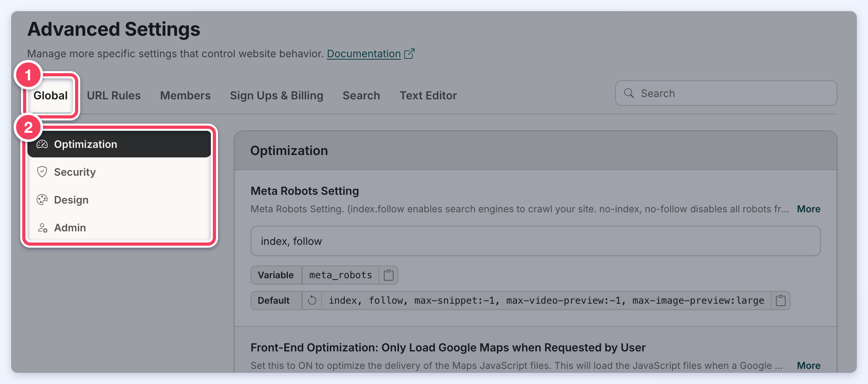The width and height of the screenshot is (868, 384).
Task: Open the Text Editor tab
Action: 428,96
